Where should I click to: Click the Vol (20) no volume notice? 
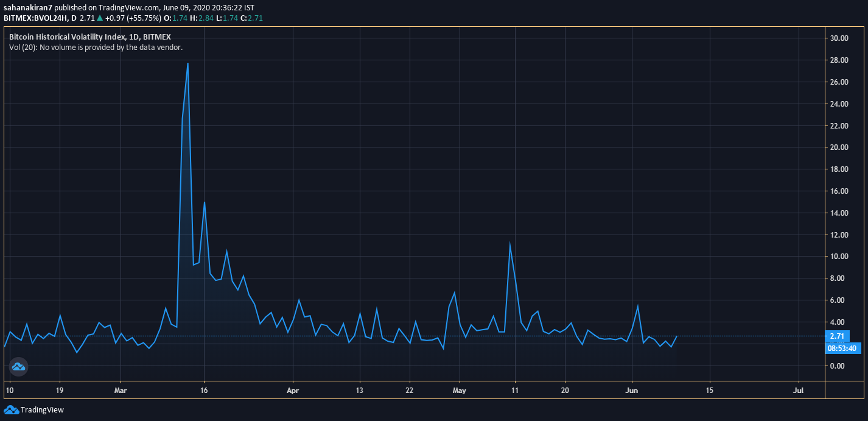click(x=96, y=47)
